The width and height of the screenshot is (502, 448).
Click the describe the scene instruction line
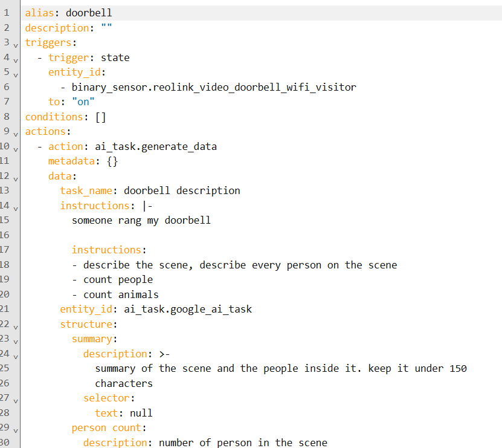pyautogui.click(x=234, y=265)
